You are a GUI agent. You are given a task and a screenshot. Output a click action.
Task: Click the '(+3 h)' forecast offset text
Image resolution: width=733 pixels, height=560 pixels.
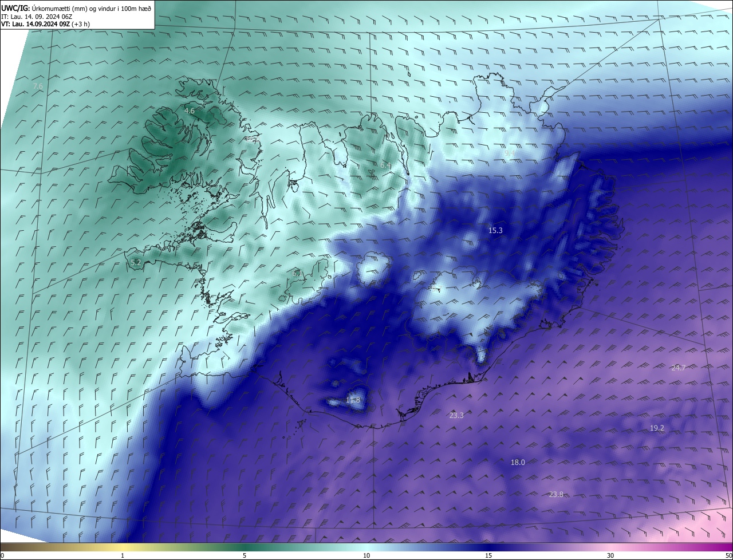[x=80, y=24]
